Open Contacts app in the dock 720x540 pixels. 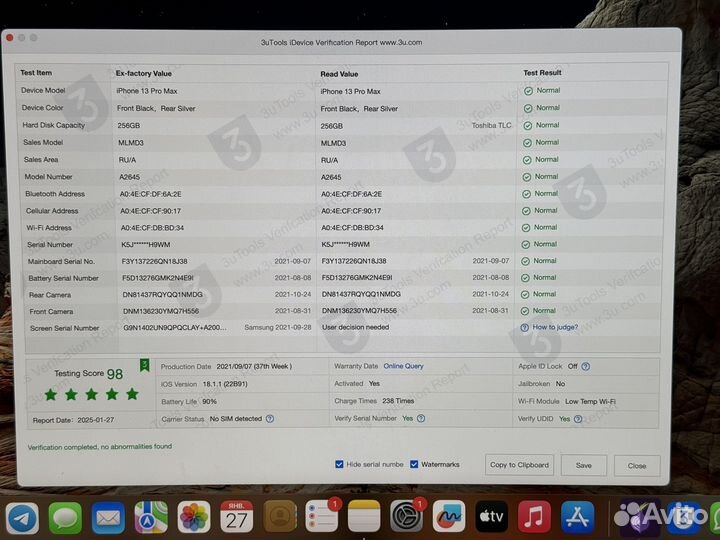279,517
